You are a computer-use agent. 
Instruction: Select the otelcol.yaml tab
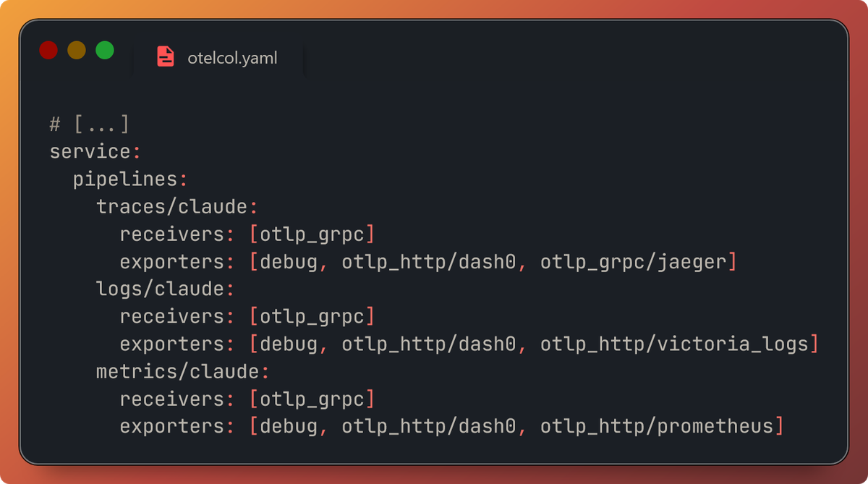point(217,56)
